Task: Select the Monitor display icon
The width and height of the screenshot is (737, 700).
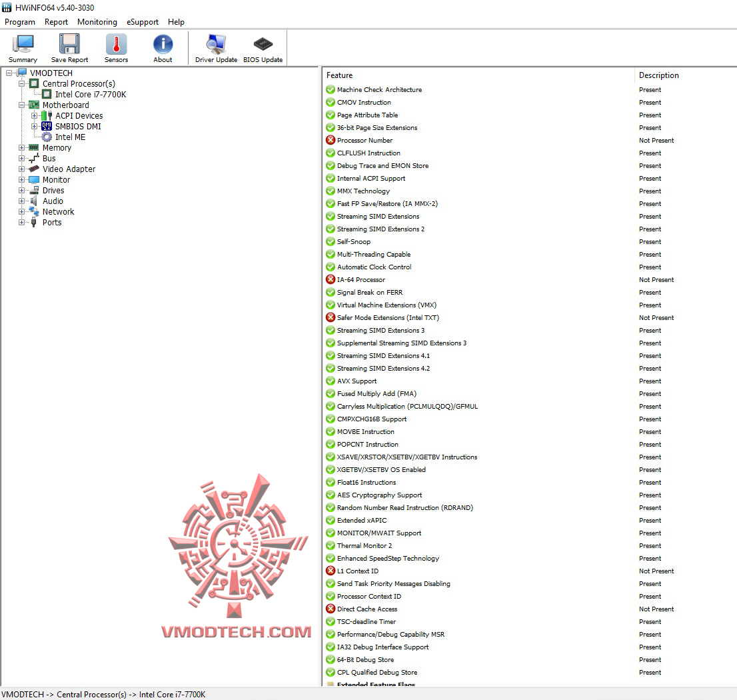Action: click(34, 179)
